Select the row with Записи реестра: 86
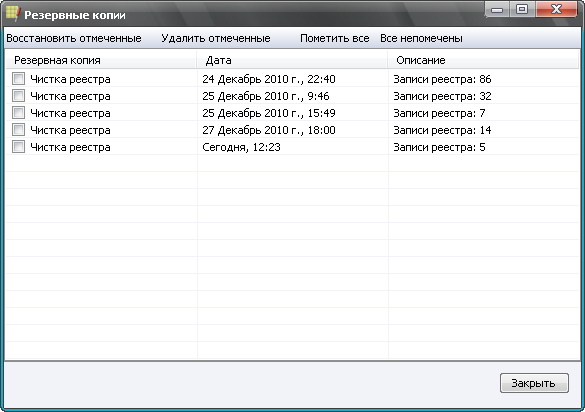The image size is (585, 412). (292, 79)
